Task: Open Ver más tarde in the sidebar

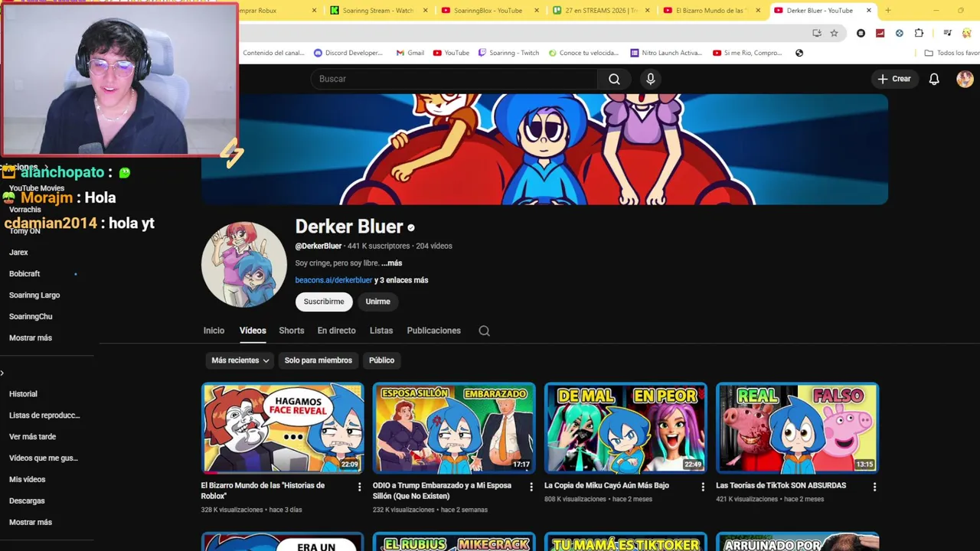Action: click(32, 437)
